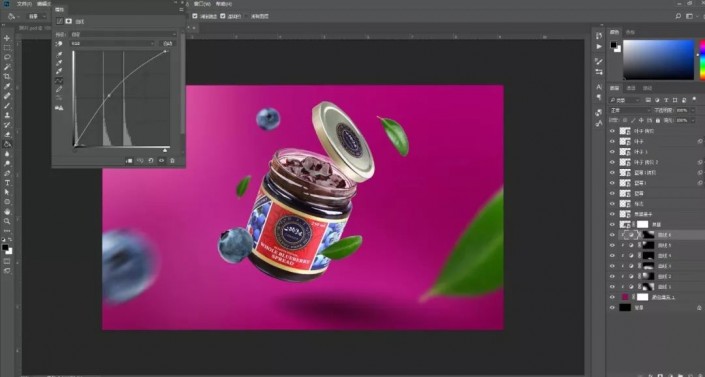Hide the topmost 叶子 拷贝 layer
The image size is (705, 377).
point(612,131)
